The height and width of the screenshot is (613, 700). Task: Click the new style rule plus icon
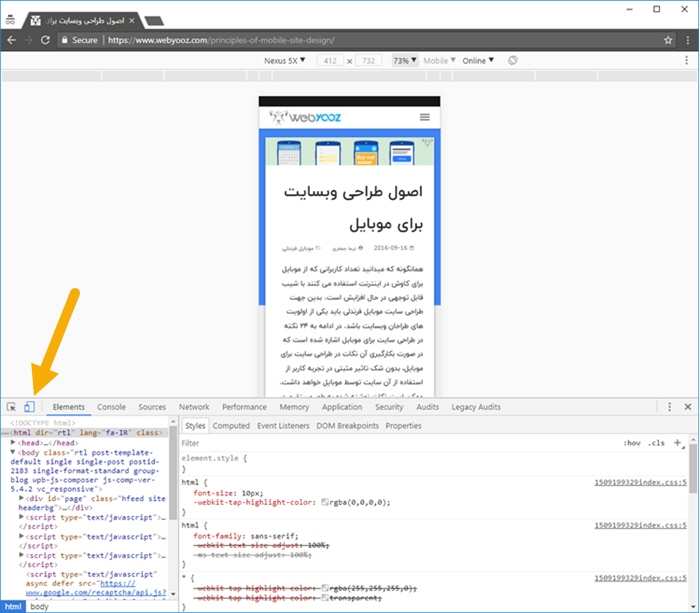click(679, 443)
